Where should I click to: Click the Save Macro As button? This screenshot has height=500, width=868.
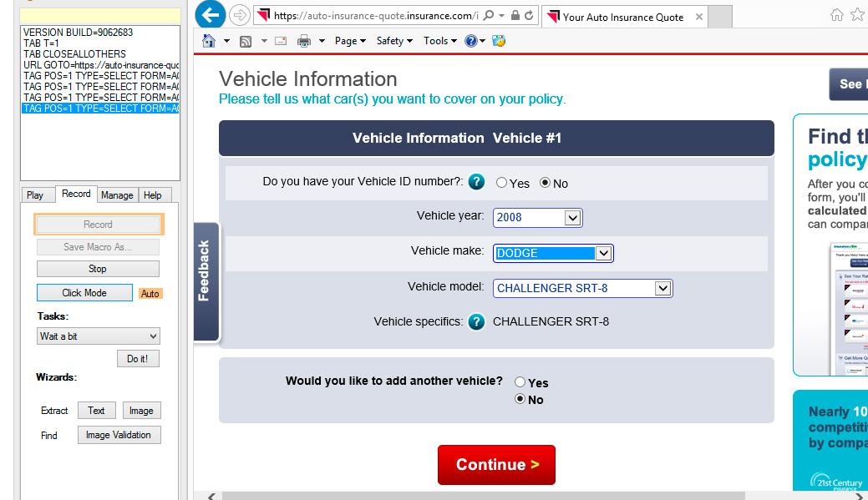(x=98, y=247)
